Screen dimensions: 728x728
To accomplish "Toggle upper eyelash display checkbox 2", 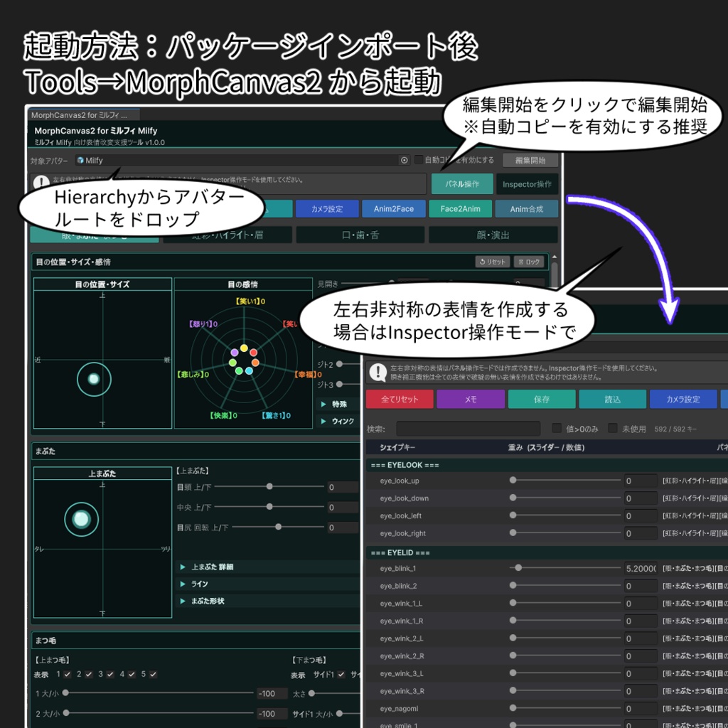I will (x=89, y=674).
